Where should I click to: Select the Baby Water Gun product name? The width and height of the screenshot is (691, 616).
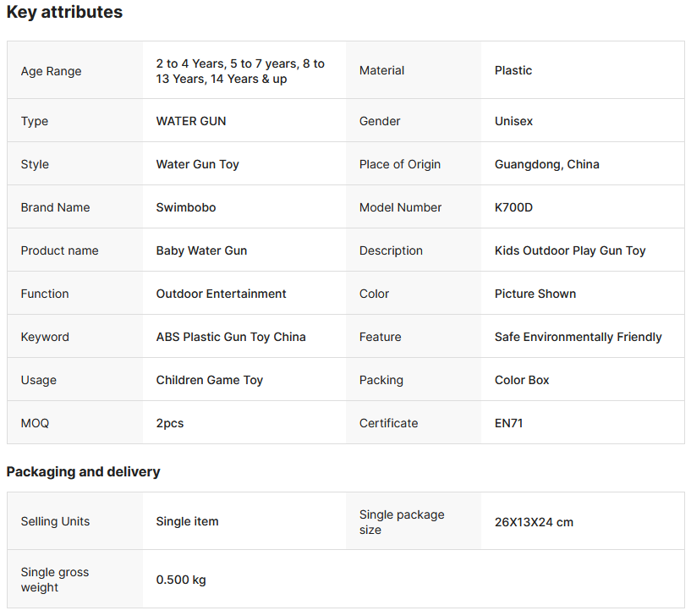pos(201,250)
